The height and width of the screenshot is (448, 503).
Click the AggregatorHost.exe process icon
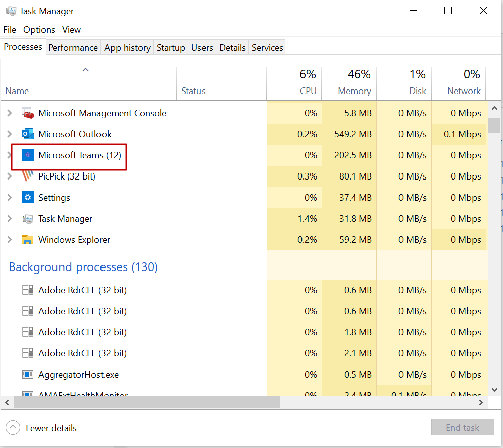[x=28, y=374]
